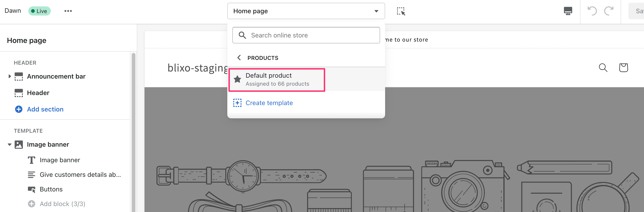
Task: Click the redo arrow icon
Action: [609, 11]
